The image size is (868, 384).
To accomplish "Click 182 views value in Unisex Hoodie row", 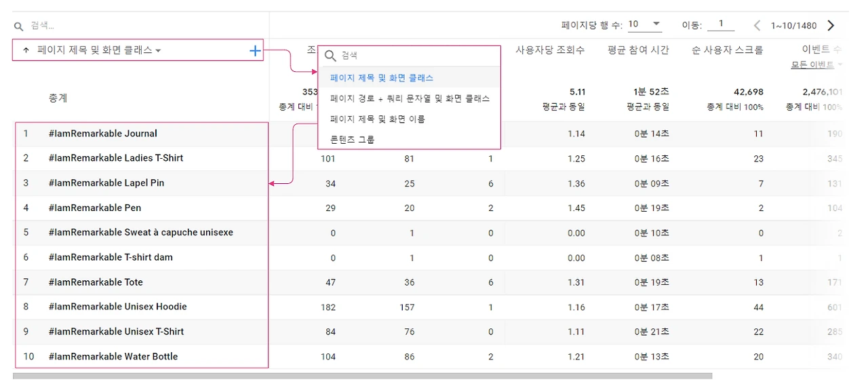I will pos(328,307).
